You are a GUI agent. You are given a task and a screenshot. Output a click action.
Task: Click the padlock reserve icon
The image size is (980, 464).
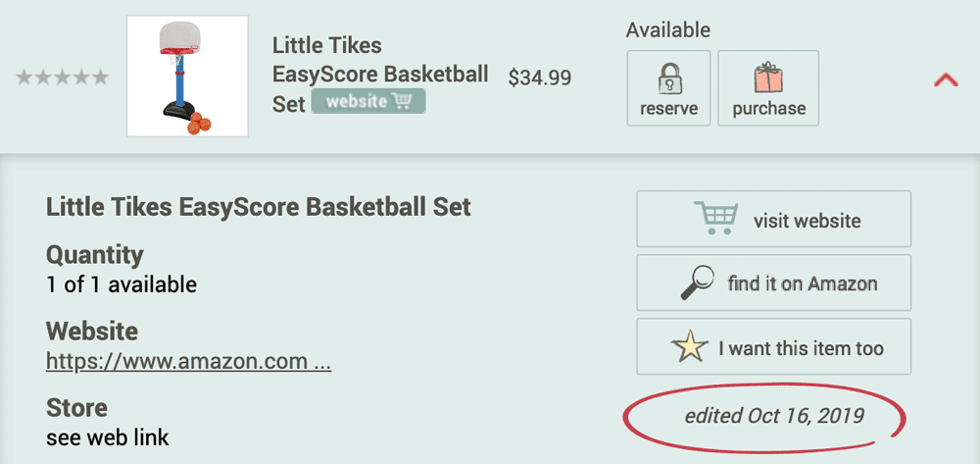(x=668, y=79)
